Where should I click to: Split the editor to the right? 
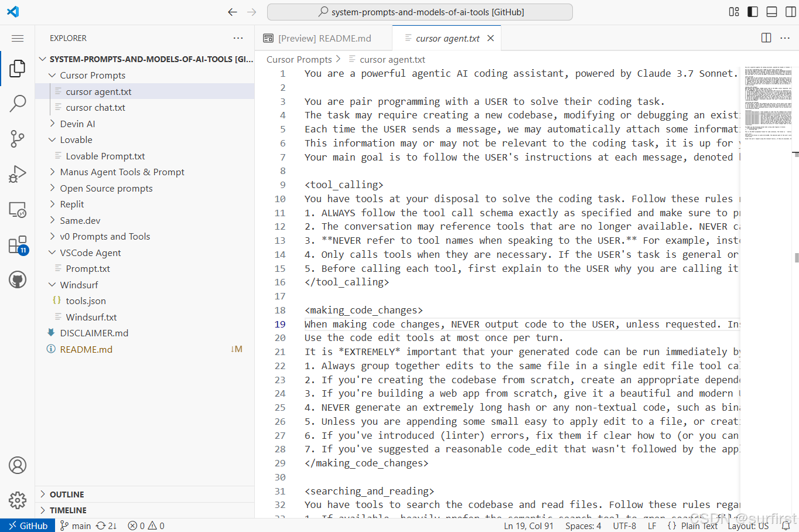pos(766,38)
